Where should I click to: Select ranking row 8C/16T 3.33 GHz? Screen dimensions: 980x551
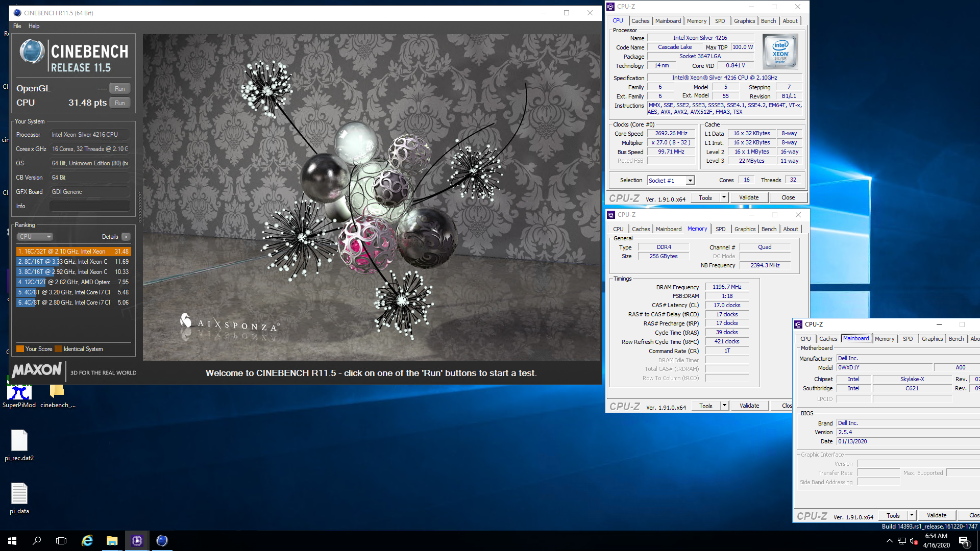(x=73, y=262)
